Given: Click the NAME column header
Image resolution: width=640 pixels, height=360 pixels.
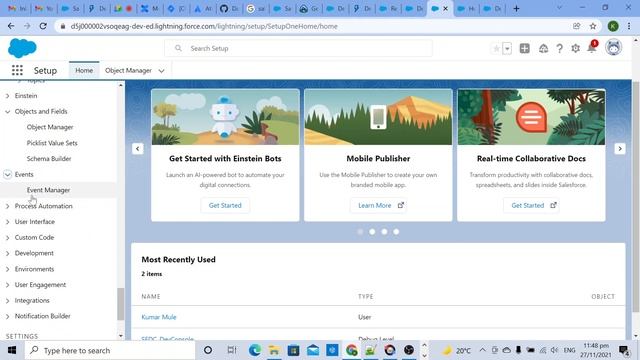Looking at the screenshot, I should pos(151,297).
